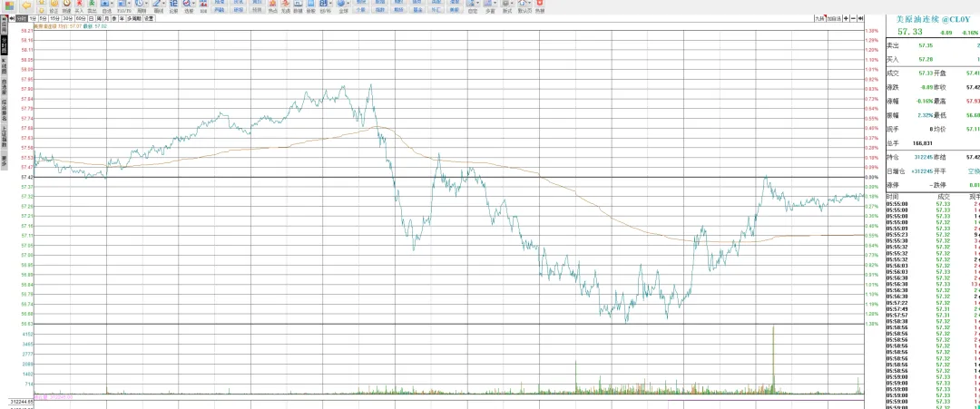Viewport: 980px width, 409px height.
Task: Select the 60分 period tab
Action: (81, 18)
